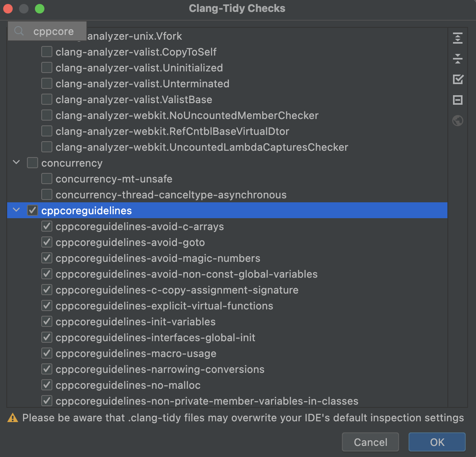This screenshot has width=476, height=457.
Task: Collapse the concurrency tree node
Action: pos(16,162)
